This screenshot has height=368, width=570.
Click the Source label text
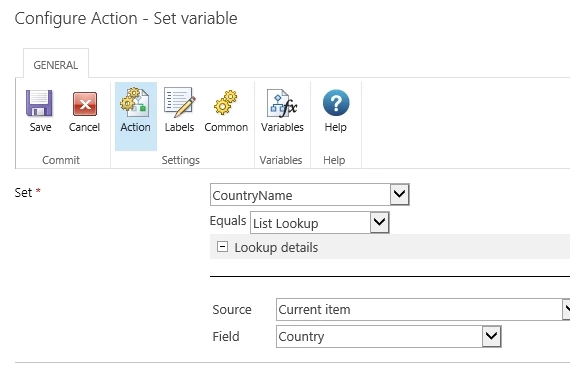pyautogui.click(x=232, y=309)
